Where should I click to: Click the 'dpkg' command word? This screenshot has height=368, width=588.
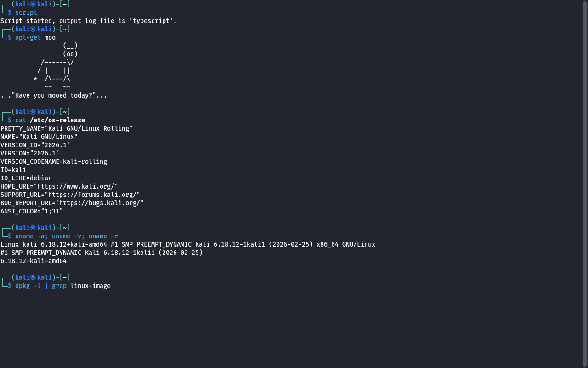[22, 286]
